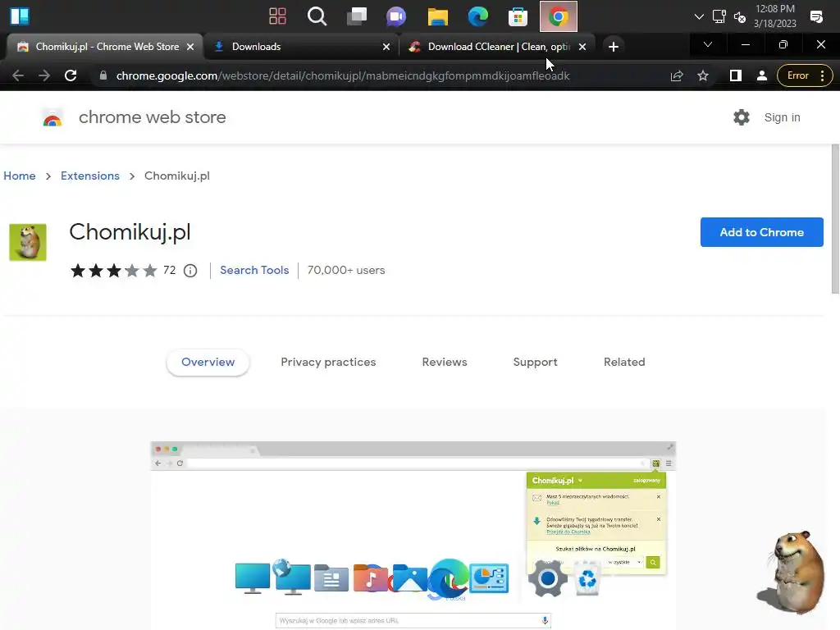Click the muted volume tray icon
The width and height of the screenshot is (840, 630).
(x=740, y=17)
